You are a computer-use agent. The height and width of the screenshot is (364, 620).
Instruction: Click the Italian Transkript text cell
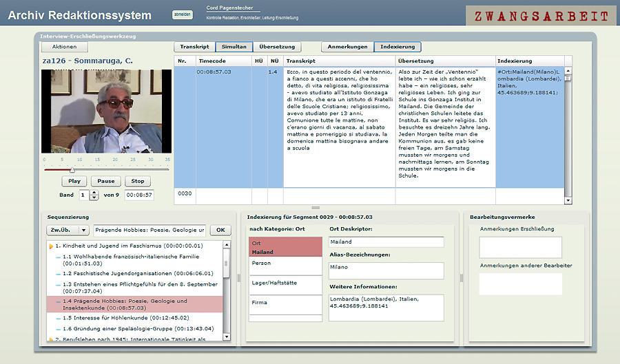tap(339, 127)
